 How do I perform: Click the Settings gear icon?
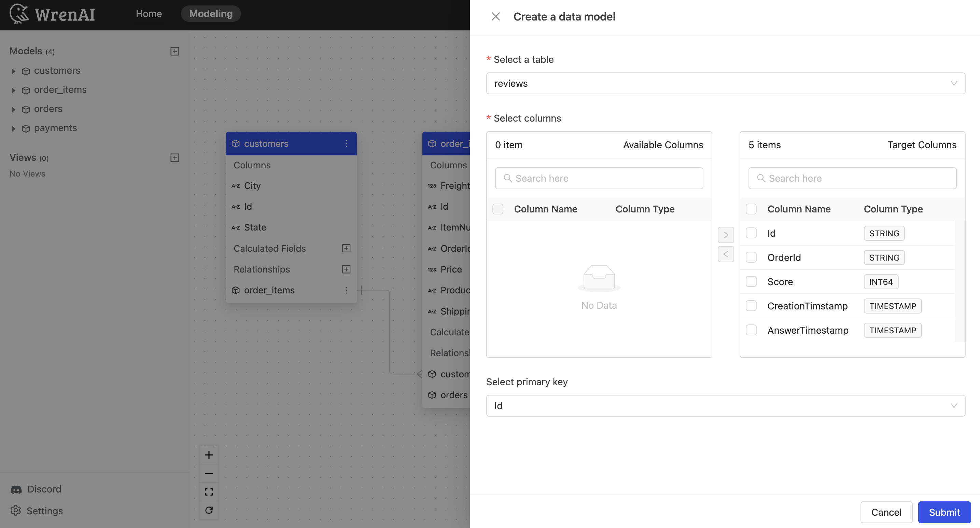[16, 511]
